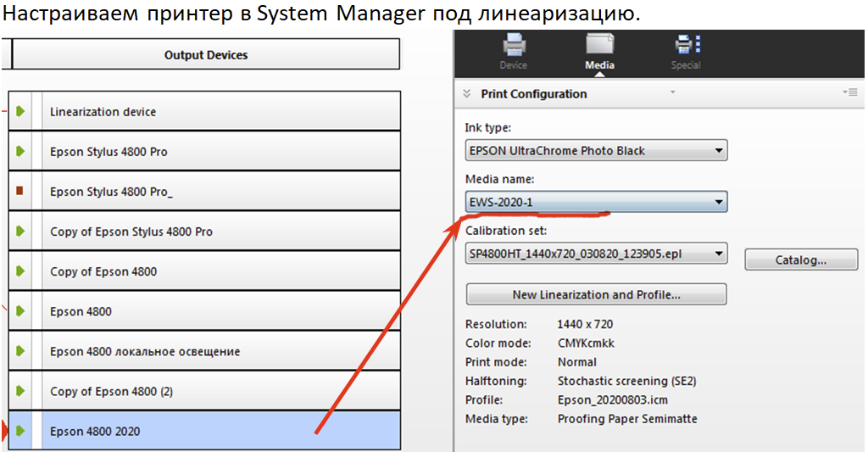Open the Media name dropdown EWS-2020-1

tap(596, 202)
